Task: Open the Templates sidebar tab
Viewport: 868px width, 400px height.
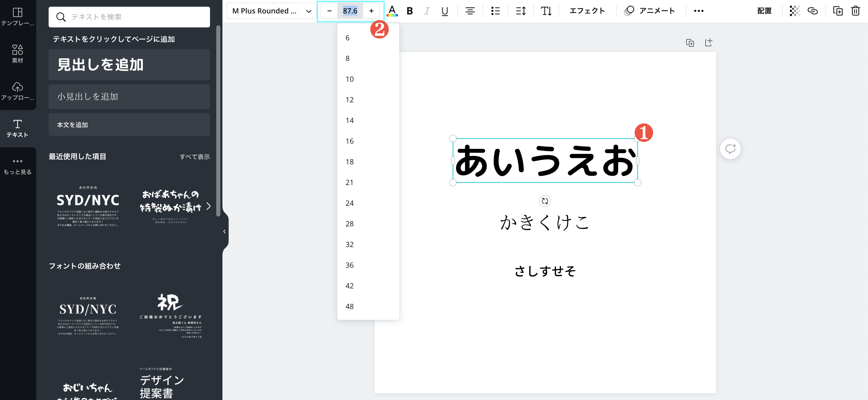Action: pyautogui.click(x=18, y=17)
